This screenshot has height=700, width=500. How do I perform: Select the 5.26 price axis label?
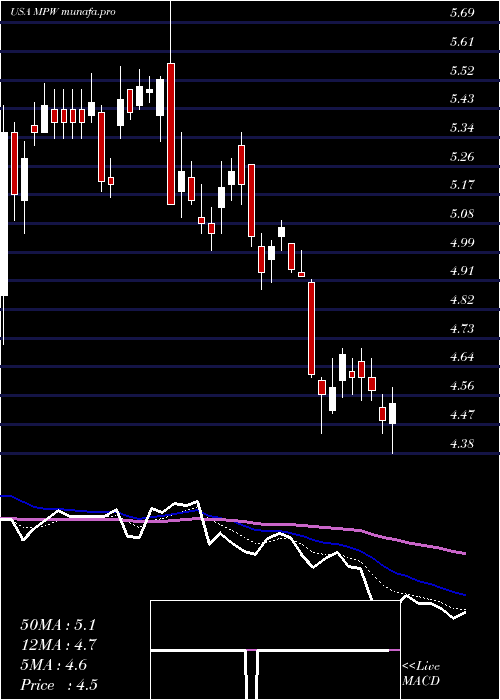462,157
